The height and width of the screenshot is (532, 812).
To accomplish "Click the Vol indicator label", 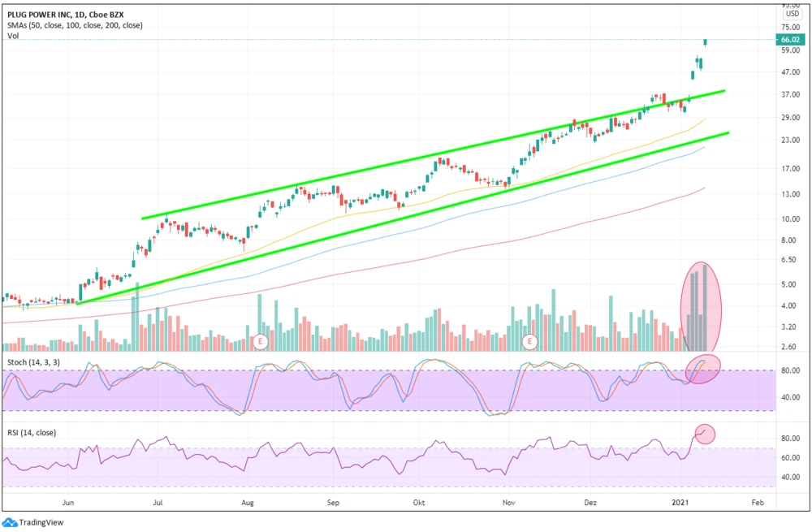I will pyautogui.click(x=12, y=37).
